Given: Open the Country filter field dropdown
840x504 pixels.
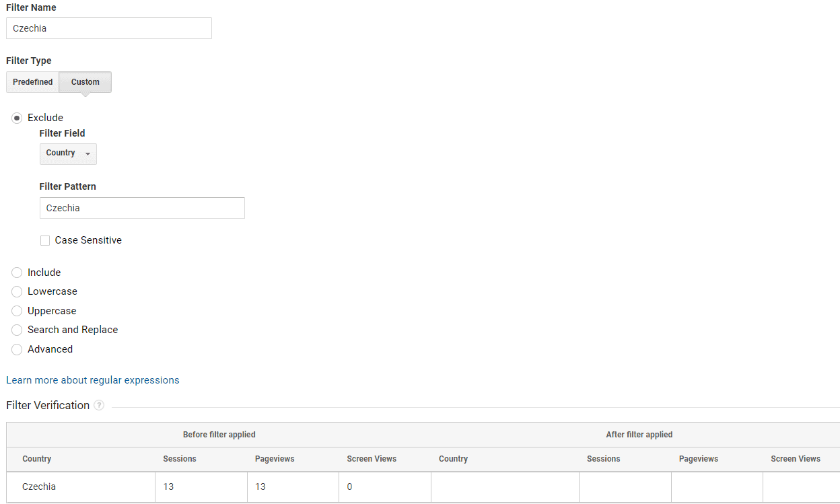Looking at the screenshot, I should (68, 153).
